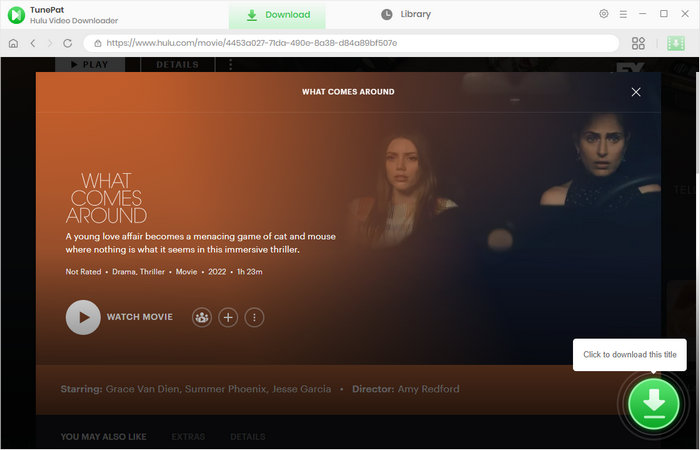This screenshot has width=700, height=450.
Task: Click the TunePat app logo icon
Action: [x=17, y=15]
